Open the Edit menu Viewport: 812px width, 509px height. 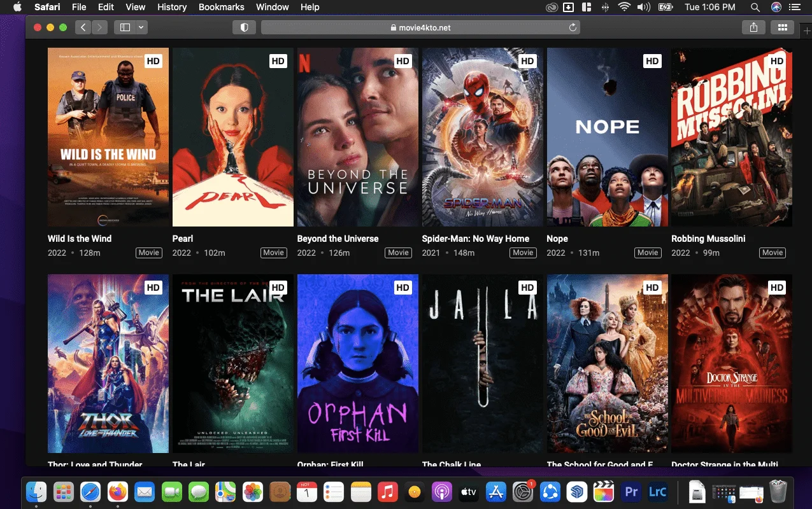click(x=106, y=7)
